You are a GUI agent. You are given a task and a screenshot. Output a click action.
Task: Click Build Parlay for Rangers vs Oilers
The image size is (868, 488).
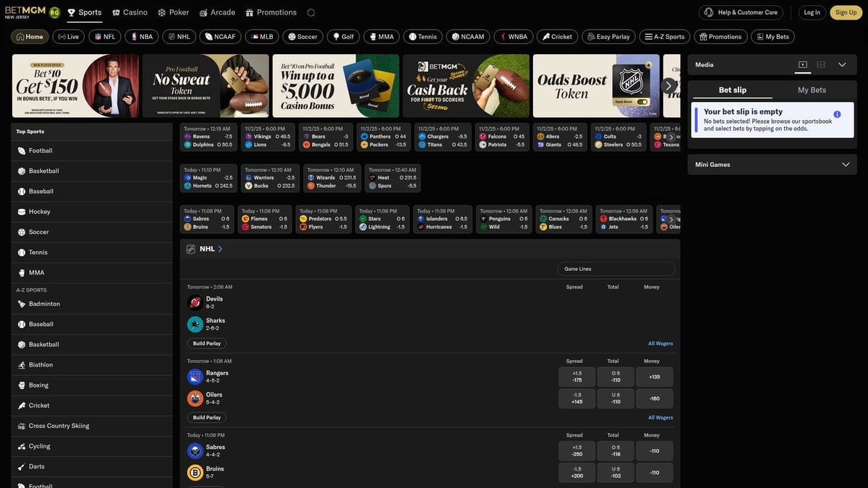(206, 417)
